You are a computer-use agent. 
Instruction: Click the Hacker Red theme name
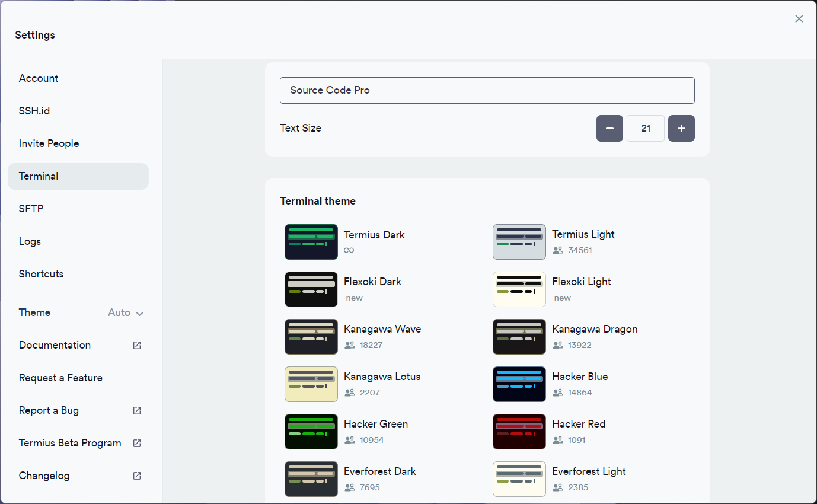(x=579, y=424)
